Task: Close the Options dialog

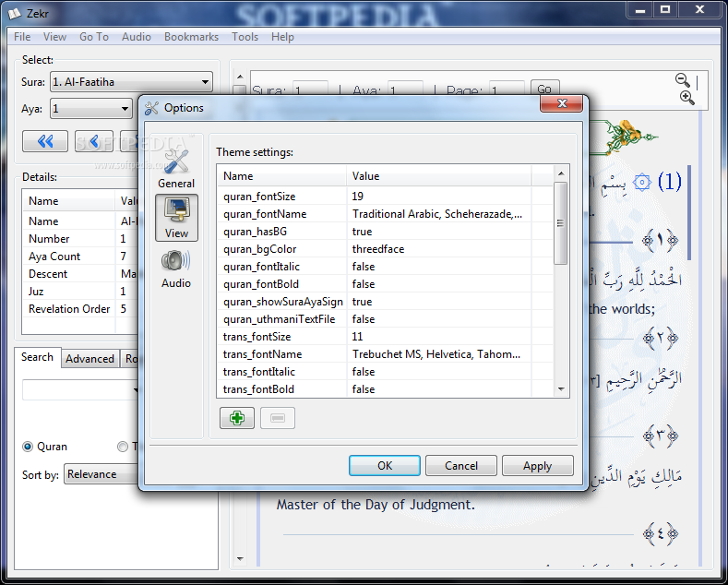Action: tap(561, 103)
